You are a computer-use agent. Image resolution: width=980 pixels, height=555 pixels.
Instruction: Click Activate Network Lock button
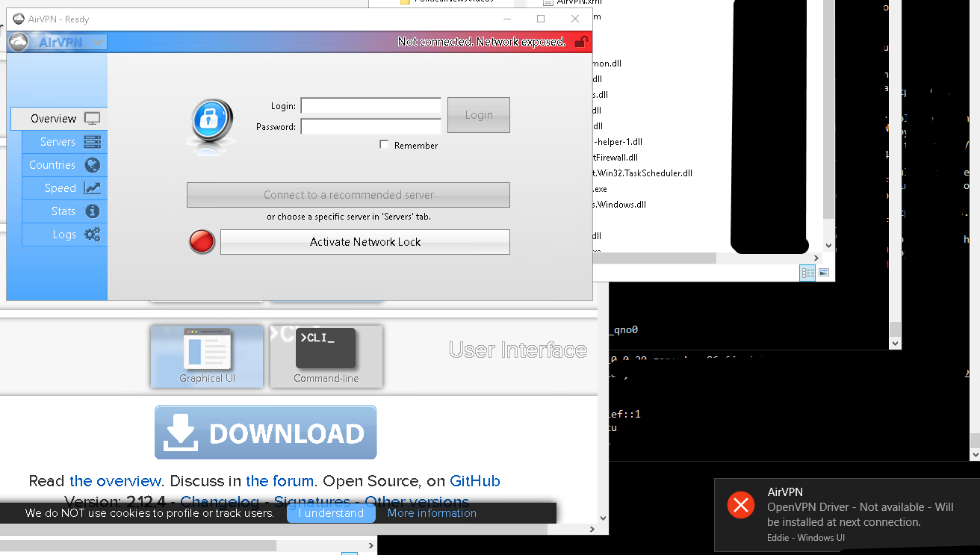[365, 242]
